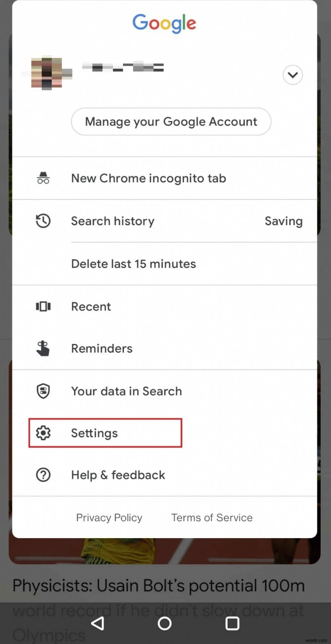
Task: Select the shield icon for Your data in Search
Action: point(43,391)
